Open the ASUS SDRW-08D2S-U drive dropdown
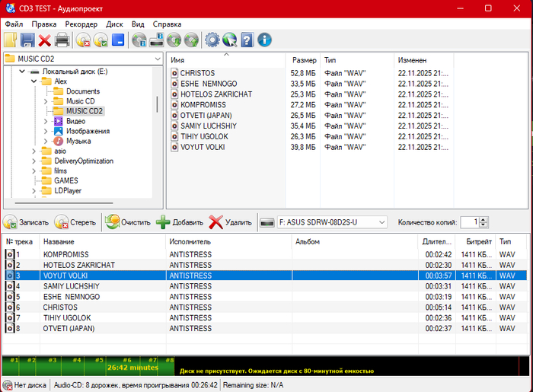Image resolution: width=533 pixels, height=392 pixels. click(381, 222)
